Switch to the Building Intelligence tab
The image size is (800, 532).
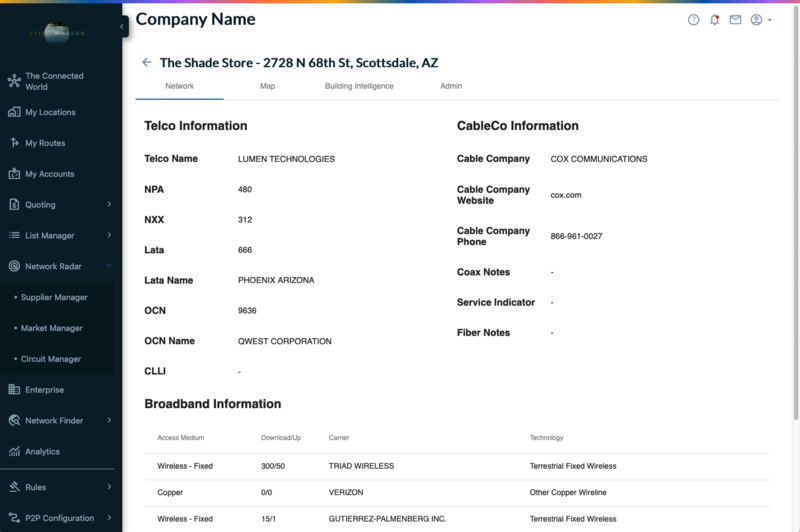pyautogui.click(x=359, y=86)
